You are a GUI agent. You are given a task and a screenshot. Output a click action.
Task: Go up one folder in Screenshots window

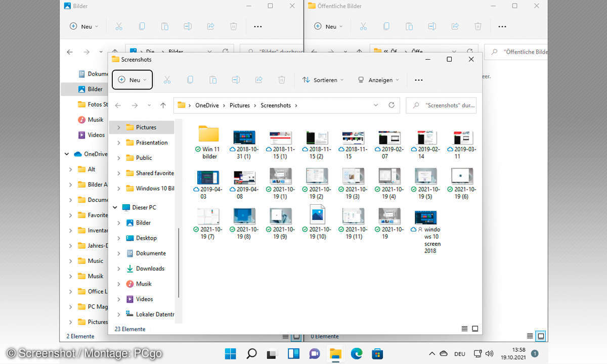tap(163, 106)
